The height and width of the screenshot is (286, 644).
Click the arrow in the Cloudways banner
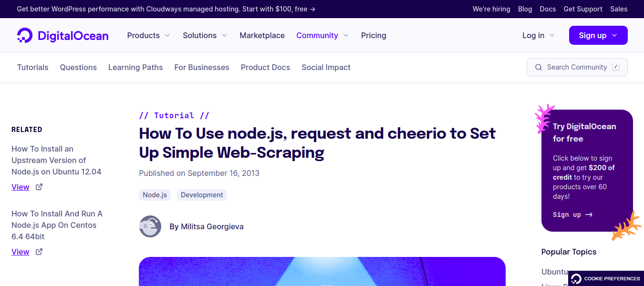[x=312, y=9]
